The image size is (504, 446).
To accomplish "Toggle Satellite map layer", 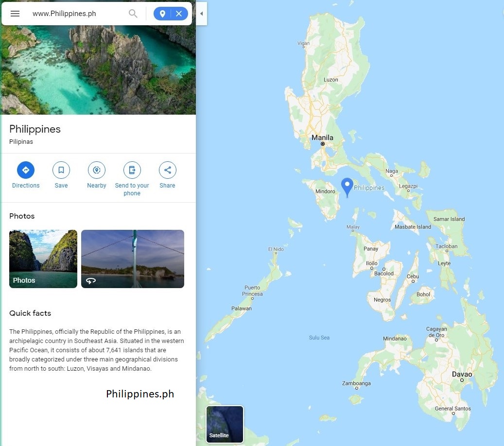I will pyautogui.click(x=225, y=424).
